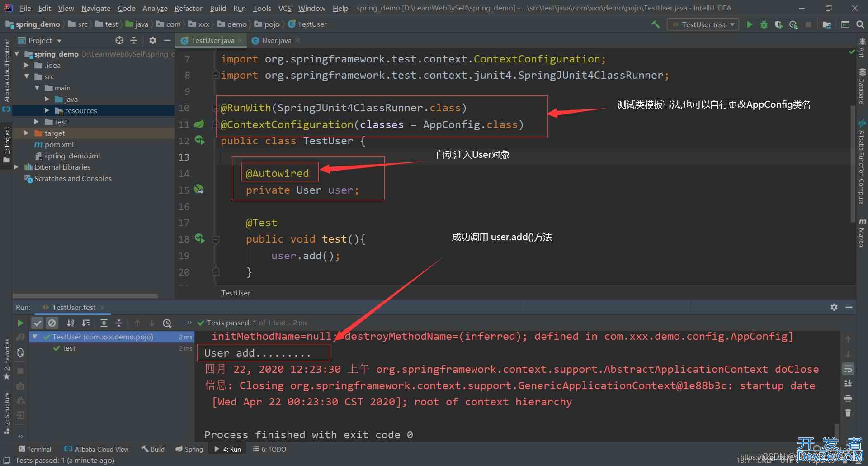
Task: Expand the java folder under main
Action: (x=47, y=99)
